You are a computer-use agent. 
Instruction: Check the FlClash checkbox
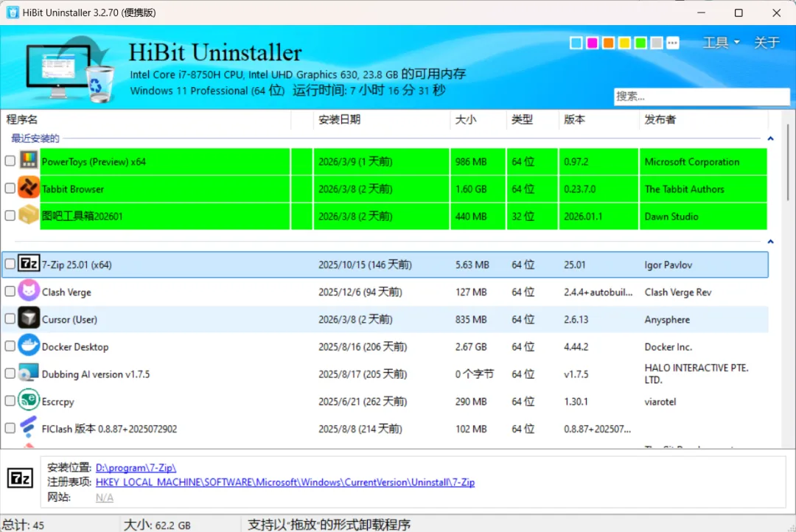[x=10, y=428]
